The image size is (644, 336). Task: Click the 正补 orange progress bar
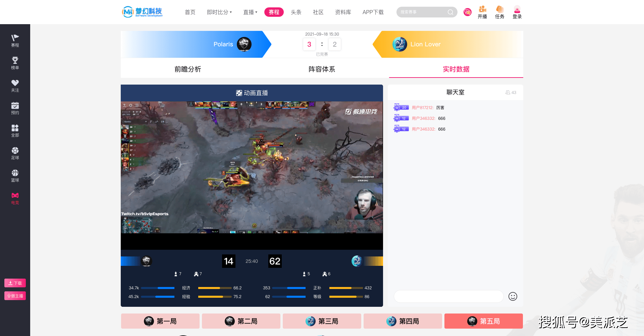click(x=346, y=288)
